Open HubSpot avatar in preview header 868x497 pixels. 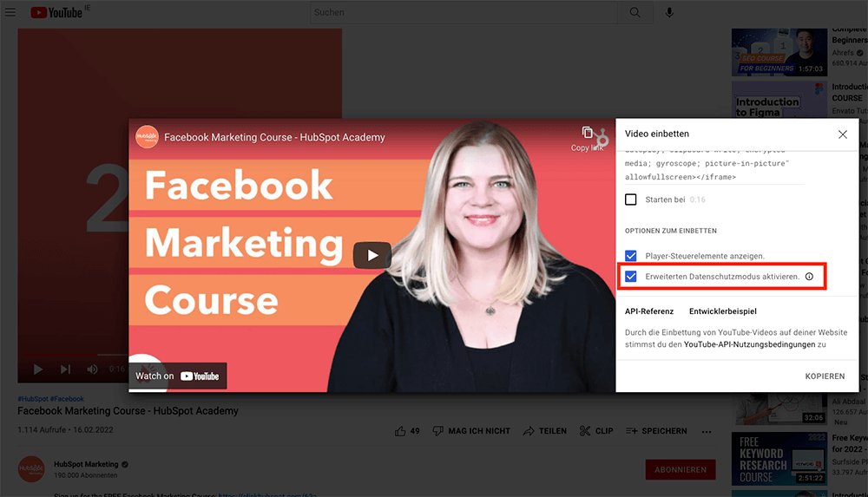point(147,137)
